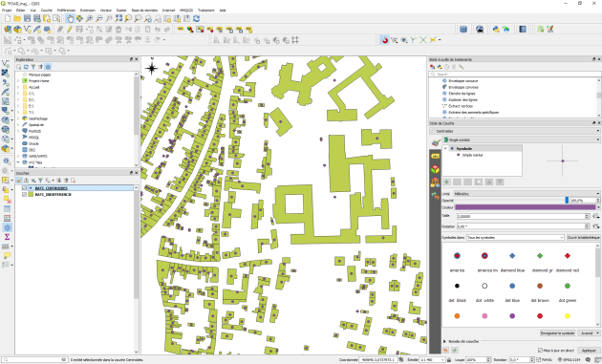The height and width of the screenshot is (364, 602).
Task: Click 'Enregistrer le symbole' button
Action: (x=557, y=332)
